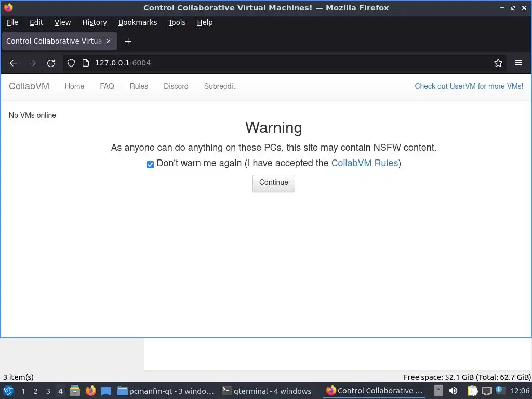Click the Warning heading
532x399 pixels.
coord(273,128)
